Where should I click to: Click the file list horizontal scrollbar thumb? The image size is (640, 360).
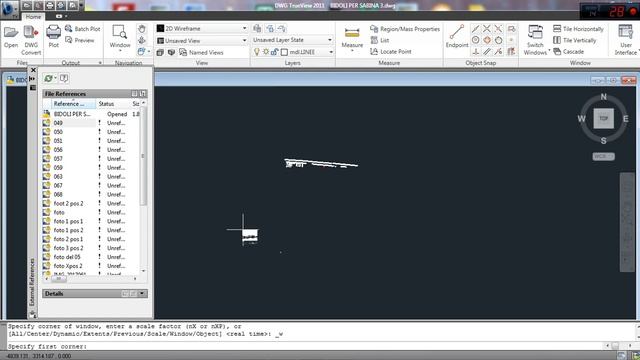click(x=58, y=279)
